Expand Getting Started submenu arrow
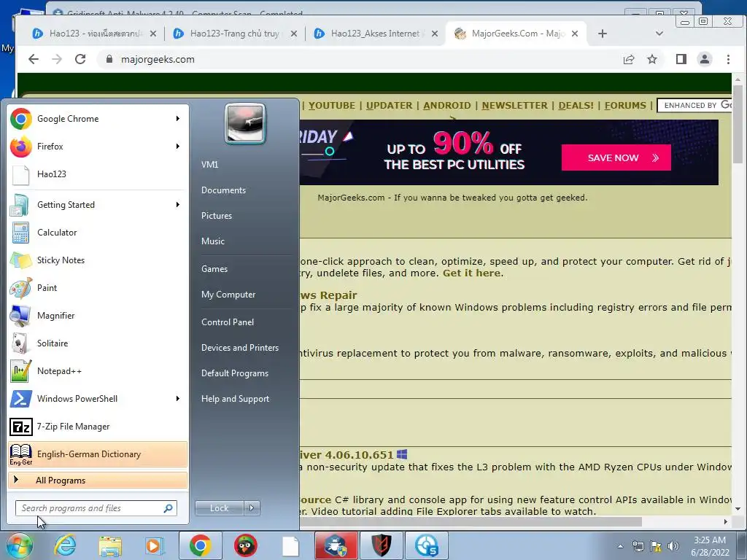The height and width of the screenshot is (560, 747). click(x=178, y=205)
